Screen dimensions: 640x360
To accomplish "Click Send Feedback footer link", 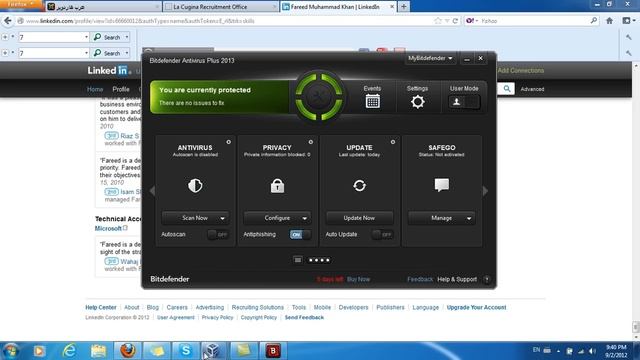I will pyautogui.click(x=304, y=317).
